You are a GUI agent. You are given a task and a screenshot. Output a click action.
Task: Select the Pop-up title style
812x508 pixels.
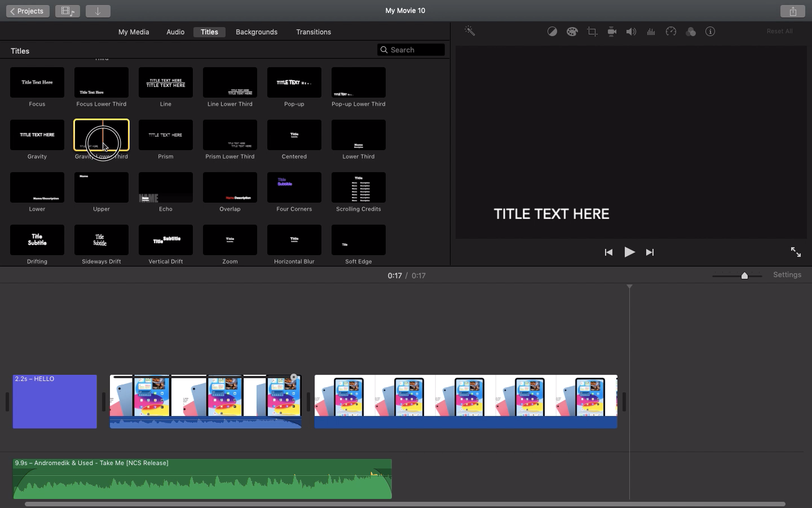tap(294, 82)
